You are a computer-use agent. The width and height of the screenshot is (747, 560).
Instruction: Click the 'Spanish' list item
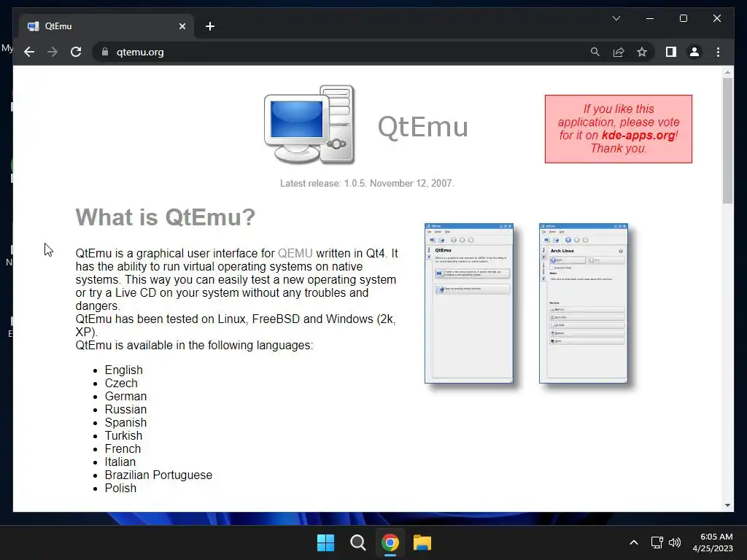tap(125, 422)
